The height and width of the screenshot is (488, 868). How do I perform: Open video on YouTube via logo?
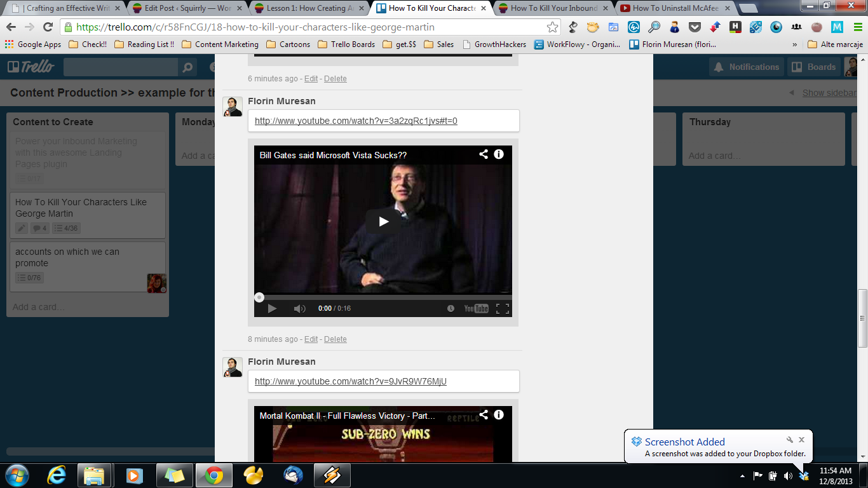[476, 309]
